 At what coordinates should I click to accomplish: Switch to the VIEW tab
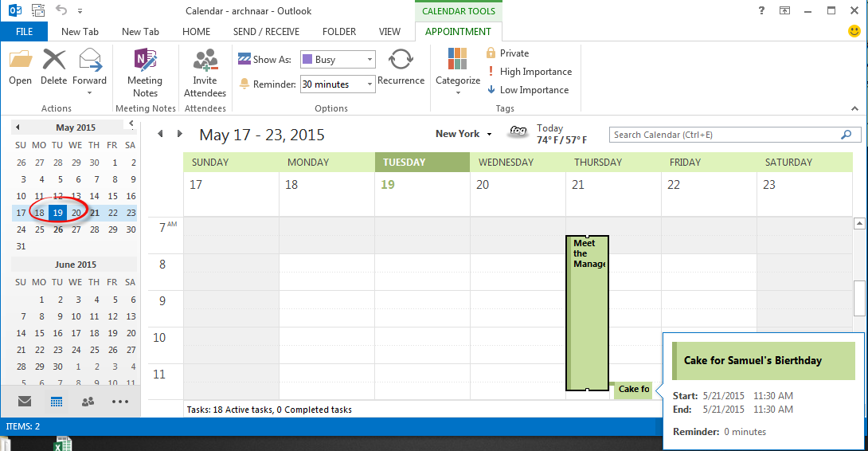389,32
